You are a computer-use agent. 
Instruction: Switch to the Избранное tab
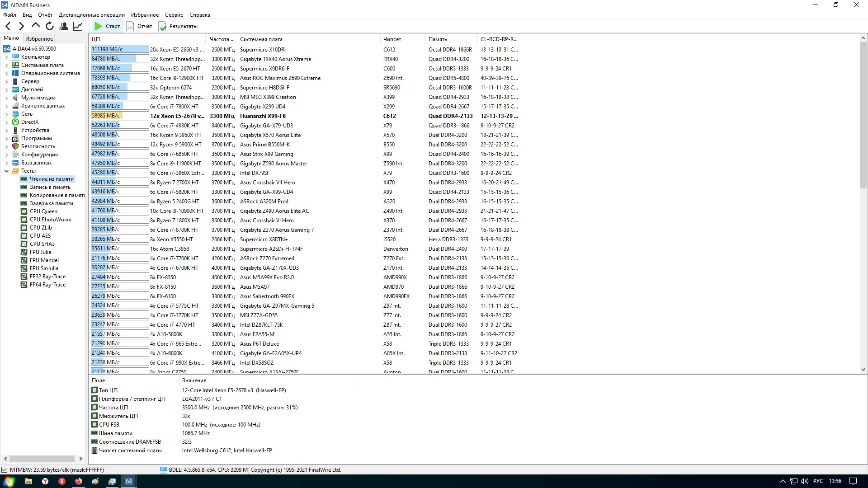click(x=39, y=39)
